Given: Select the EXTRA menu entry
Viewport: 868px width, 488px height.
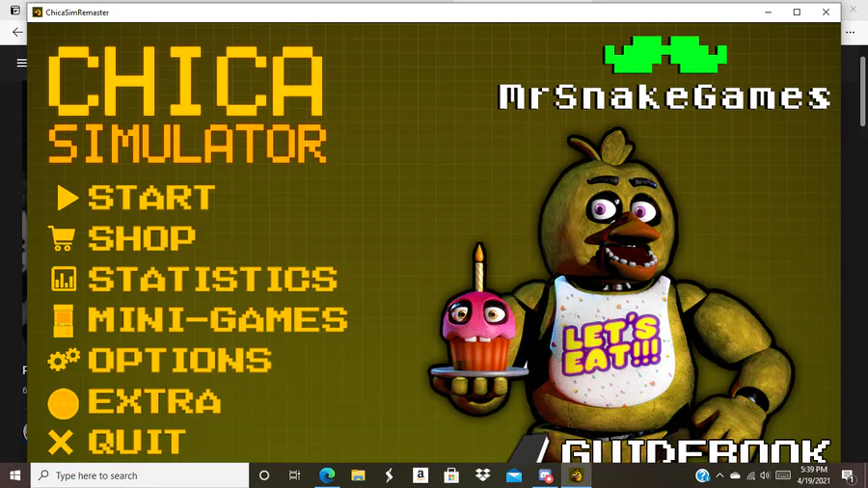Looking at the screenshot, I should (154, 401).
